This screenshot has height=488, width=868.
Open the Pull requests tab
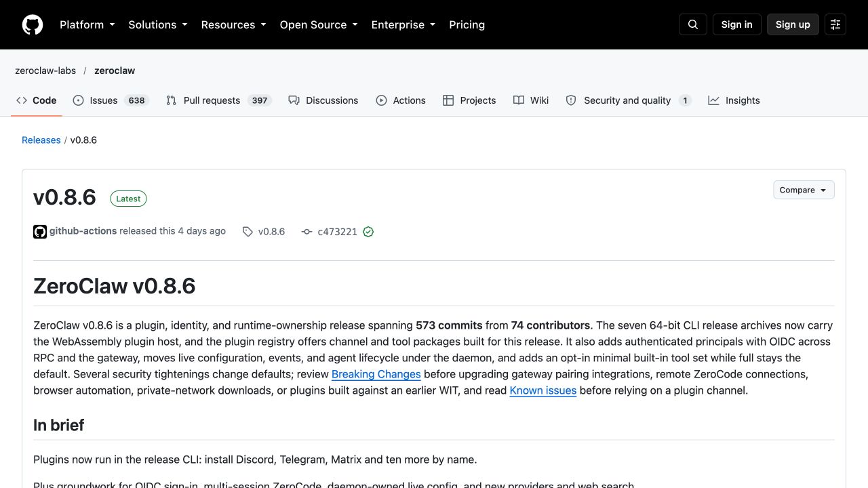[x=218, y=100]
